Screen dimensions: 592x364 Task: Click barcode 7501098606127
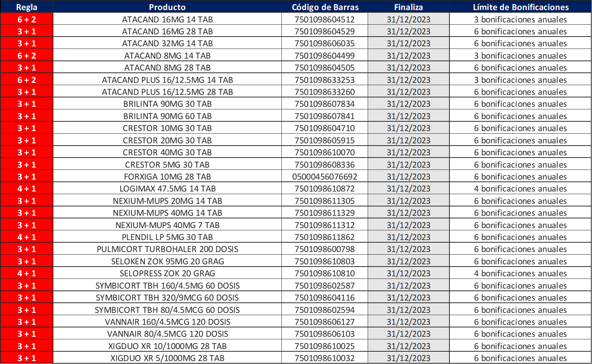(x=325, y=322)
